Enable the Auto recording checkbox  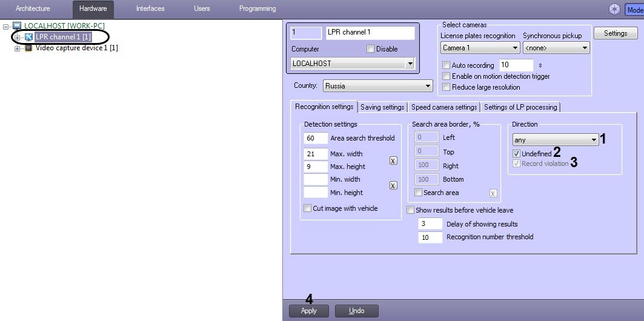446,65
